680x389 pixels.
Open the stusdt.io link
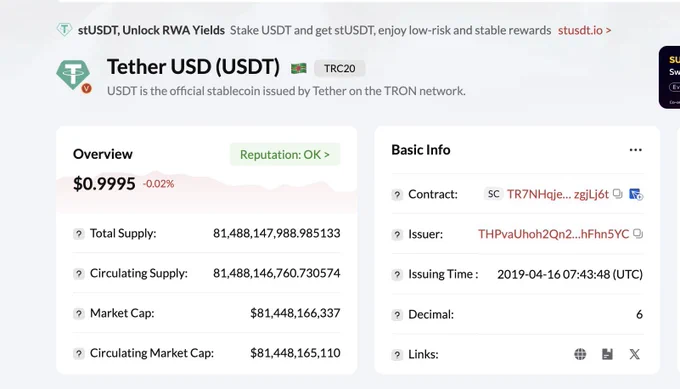(584, 30)
